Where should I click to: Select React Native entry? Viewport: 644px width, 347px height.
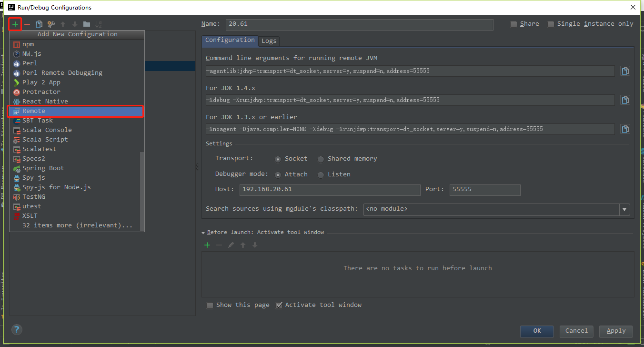[77, 102]
